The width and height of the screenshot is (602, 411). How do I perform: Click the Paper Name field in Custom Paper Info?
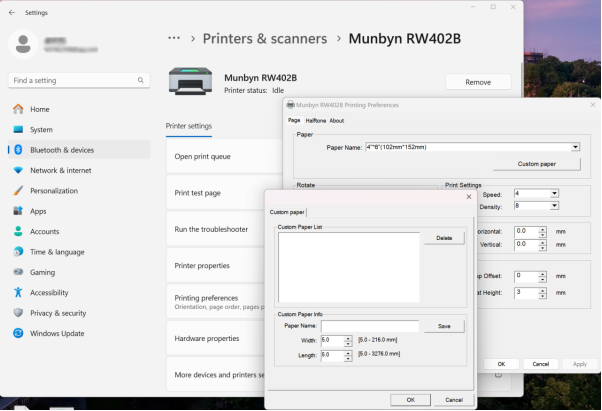[370, 326]
